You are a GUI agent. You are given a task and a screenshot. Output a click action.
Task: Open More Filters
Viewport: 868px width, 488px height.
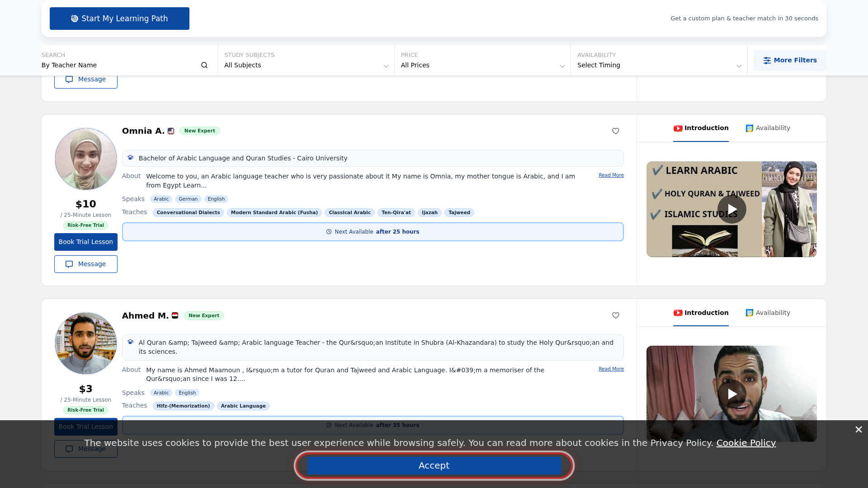coord(790,60)
